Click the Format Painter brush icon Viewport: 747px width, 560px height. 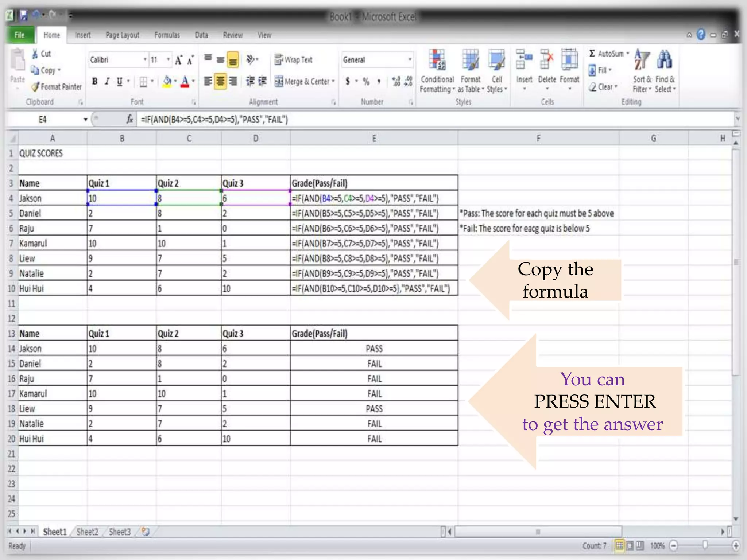click(x=35, y=87)
